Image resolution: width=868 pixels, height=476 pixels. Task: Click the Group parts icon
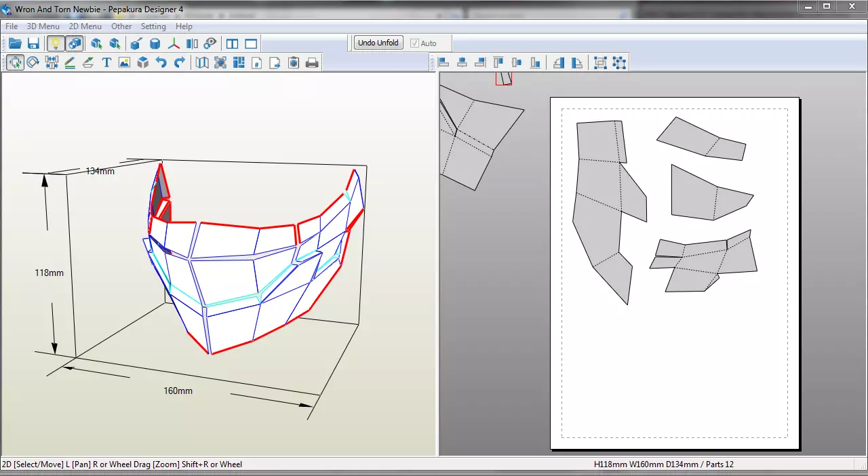600,63
